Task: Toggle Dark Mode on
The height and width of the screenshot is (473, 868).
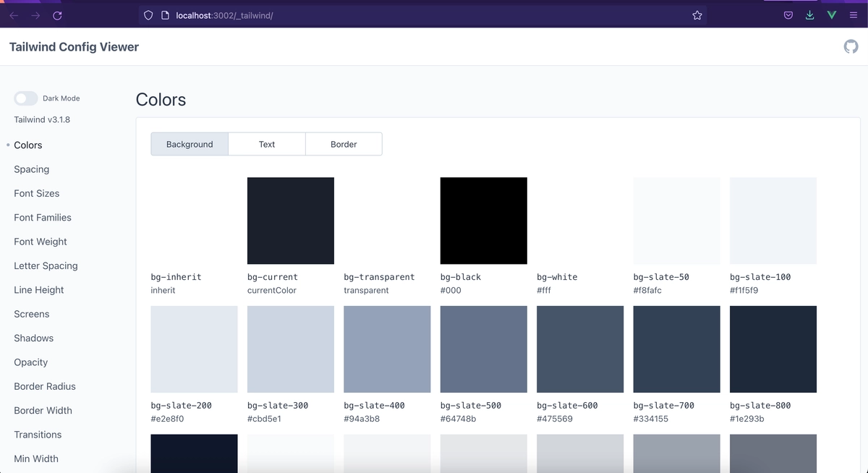Action: coord(26,98)
